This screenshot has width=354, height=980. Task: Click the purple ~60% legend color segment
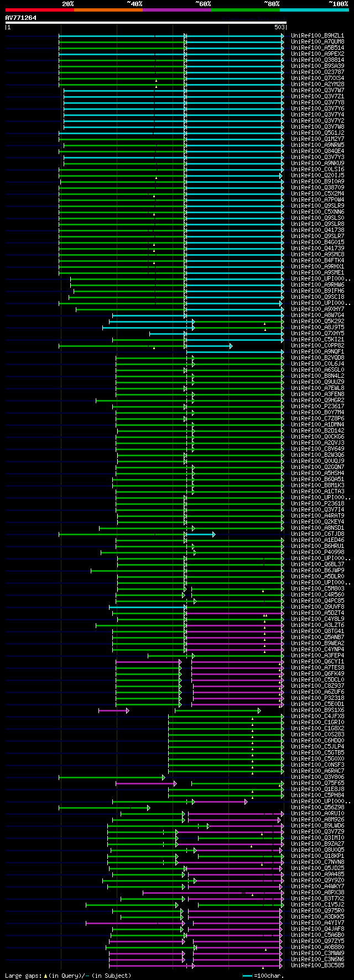click(177, 10)
